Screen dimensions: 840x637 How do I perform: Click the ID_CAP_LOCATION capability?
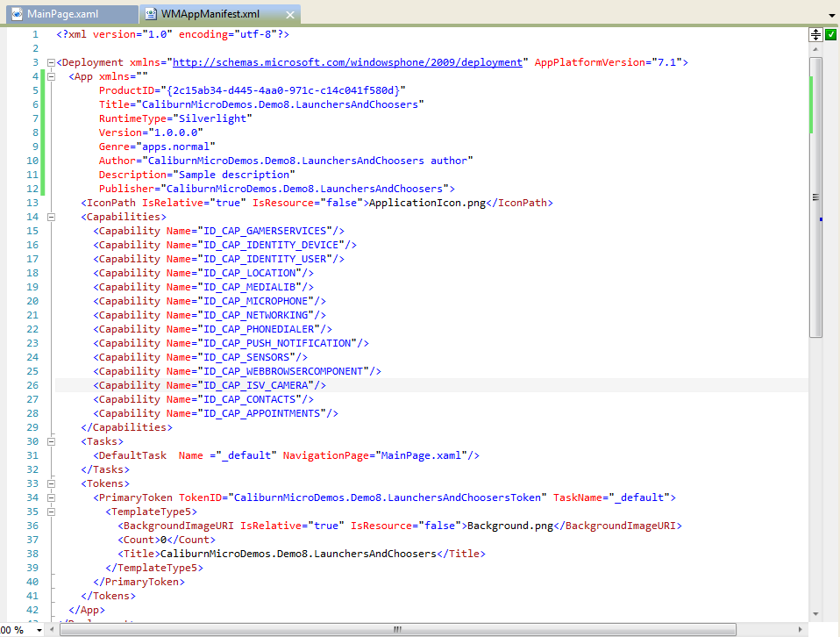point(203,273)
